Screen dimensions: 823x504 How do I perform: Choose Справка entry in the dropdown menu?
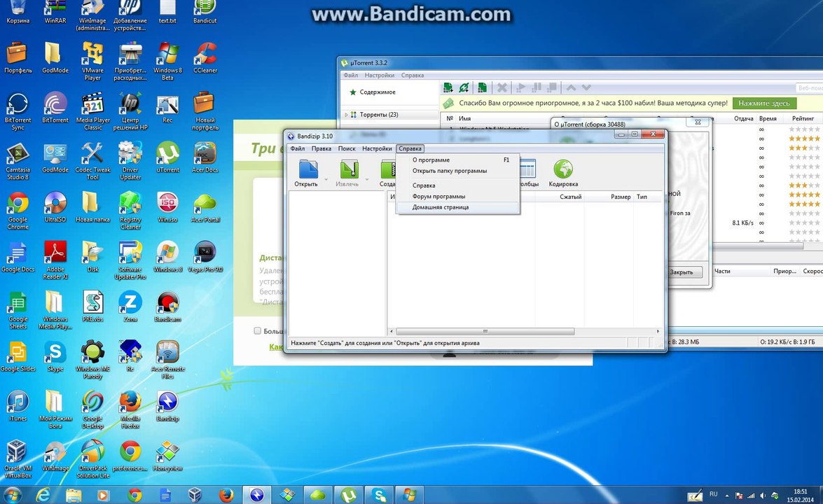tap(457, 185)
